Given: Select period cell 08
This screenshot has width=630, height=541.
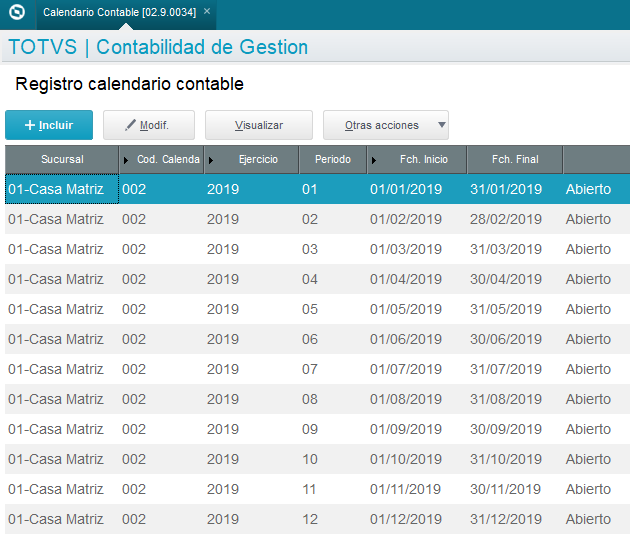Looking at the screenshot, I should click(310, 399).
